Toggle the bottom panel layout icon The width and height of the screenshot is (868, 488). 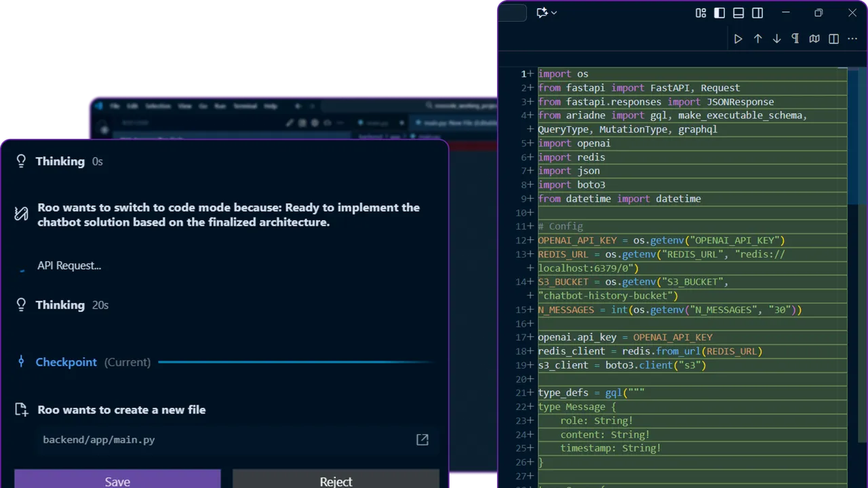(738, 13)
